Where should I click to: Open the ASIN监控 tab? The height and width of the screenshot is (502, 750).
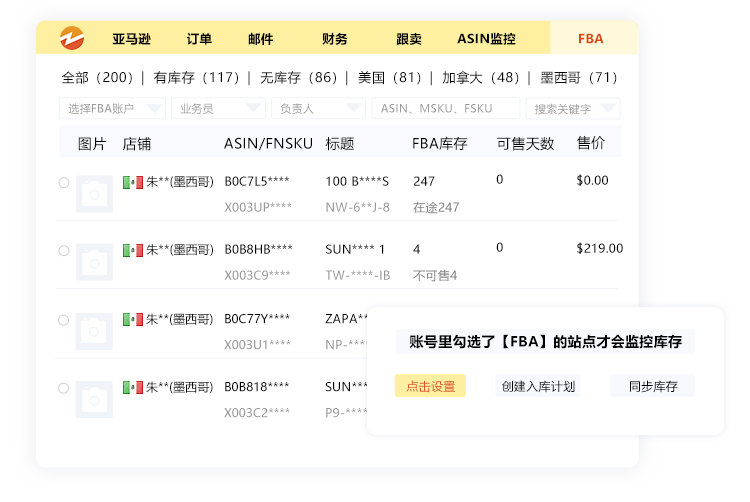coord(486,39)
